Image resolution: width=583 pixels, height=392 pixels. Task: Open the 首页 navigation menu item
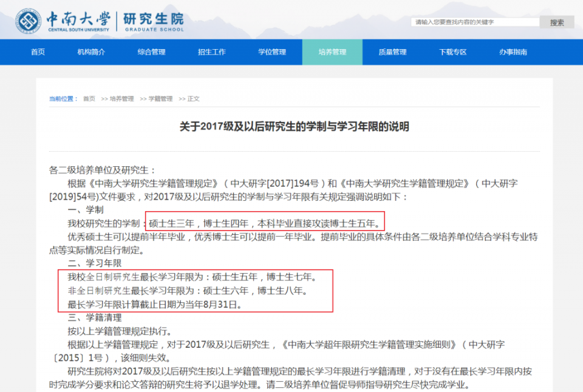point(38,52)
